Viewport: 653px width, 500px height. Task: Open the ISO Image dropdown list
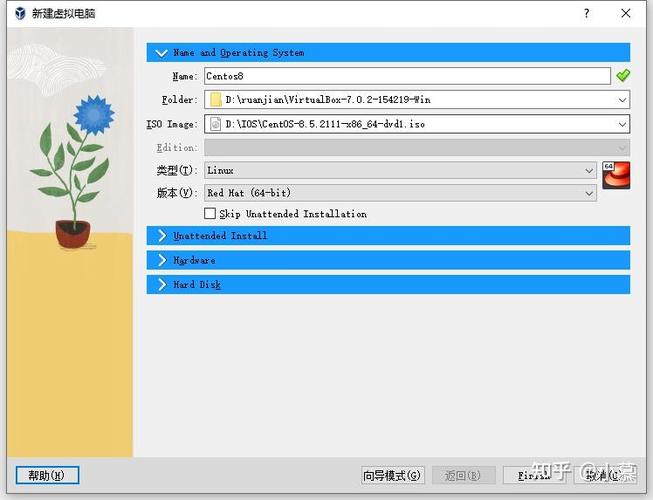pos(622,124)
